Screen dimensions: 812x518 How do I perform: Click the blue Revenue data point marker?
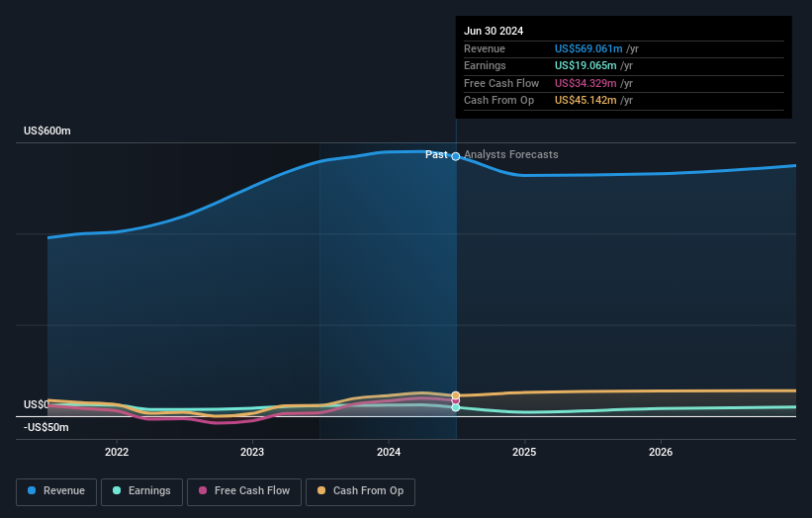456,156
